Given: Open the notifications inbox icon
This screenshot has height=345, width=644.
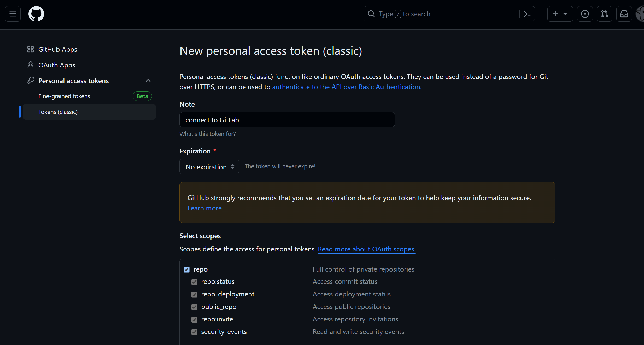Looking at the screenshot, I should coord(624,14).
